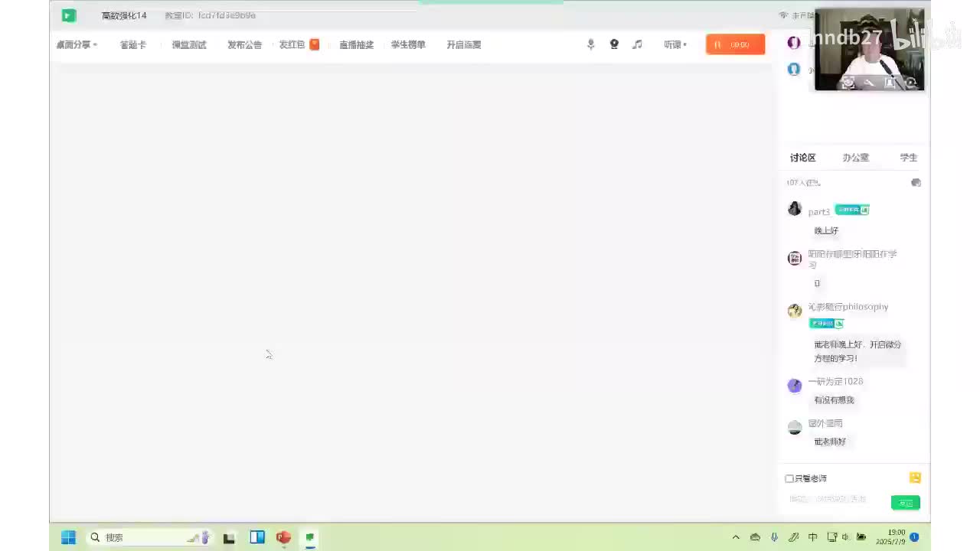Click the pen icon in system tray

point(793,537)
